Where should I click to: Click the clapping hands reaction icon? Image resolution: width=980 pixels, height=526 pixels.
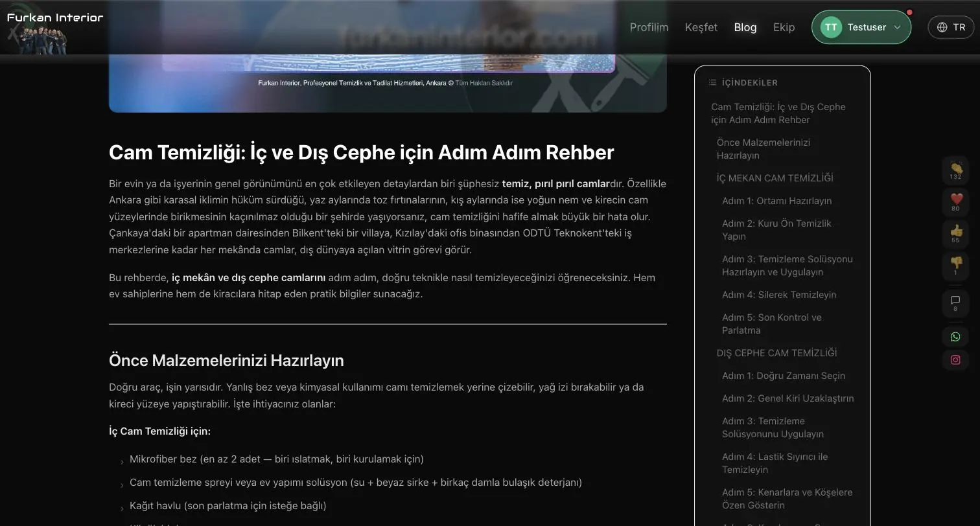(x=955, y=168)
